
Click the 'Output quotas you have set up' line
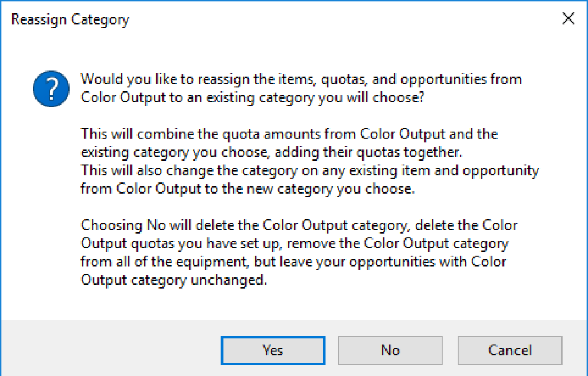tap(295, 243)
